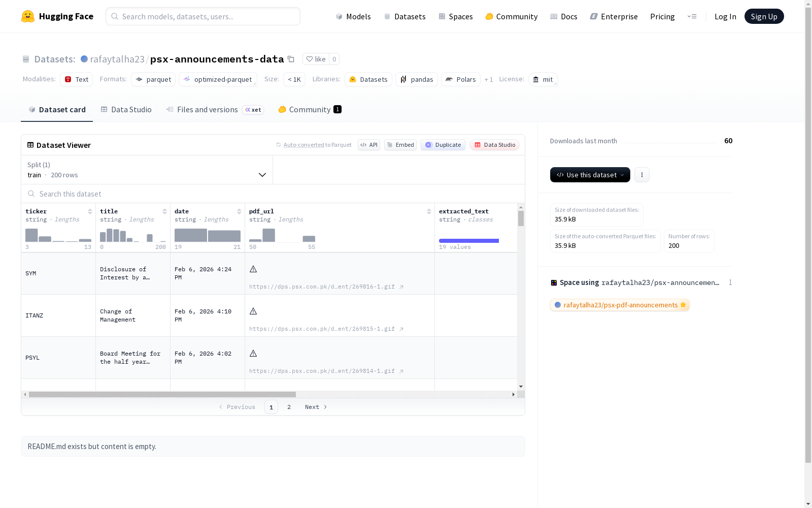The height and width of the screenshot is (508, 812).
Task: Switch to the Dataset card tab
Action: coord(57,109)
